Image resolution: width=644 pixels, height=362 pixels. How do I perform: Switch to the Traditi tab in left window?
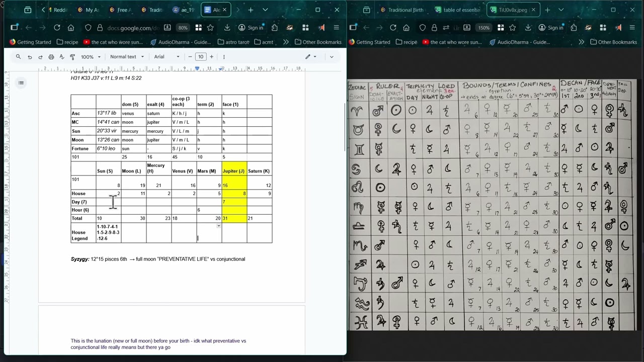(x=152, y=10)
